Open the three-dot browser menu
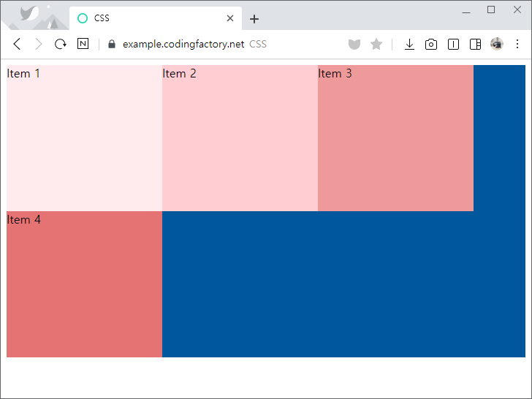Viewport: 532px width, 399px height. coord(517,44)
